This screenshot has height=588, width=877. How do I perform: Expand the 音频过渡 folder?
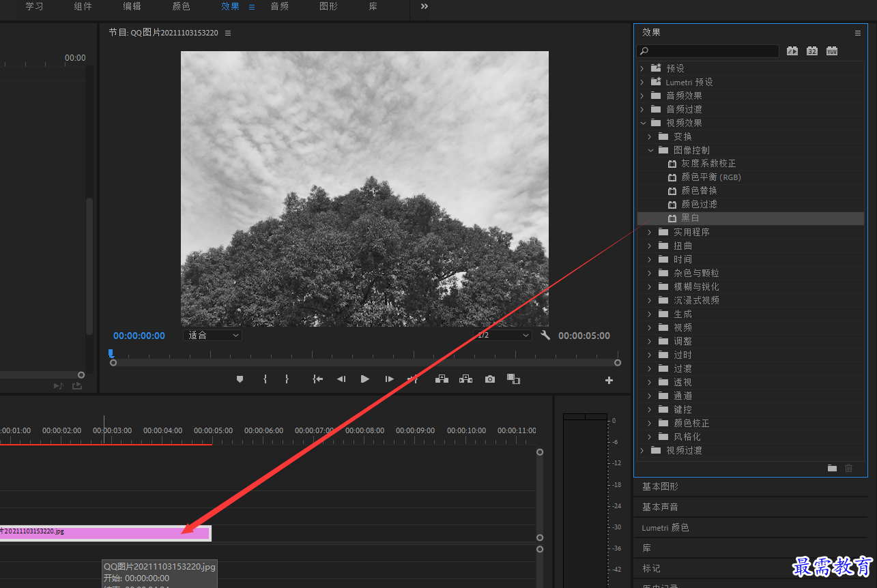pyautogui.click(x=642, y=109)
